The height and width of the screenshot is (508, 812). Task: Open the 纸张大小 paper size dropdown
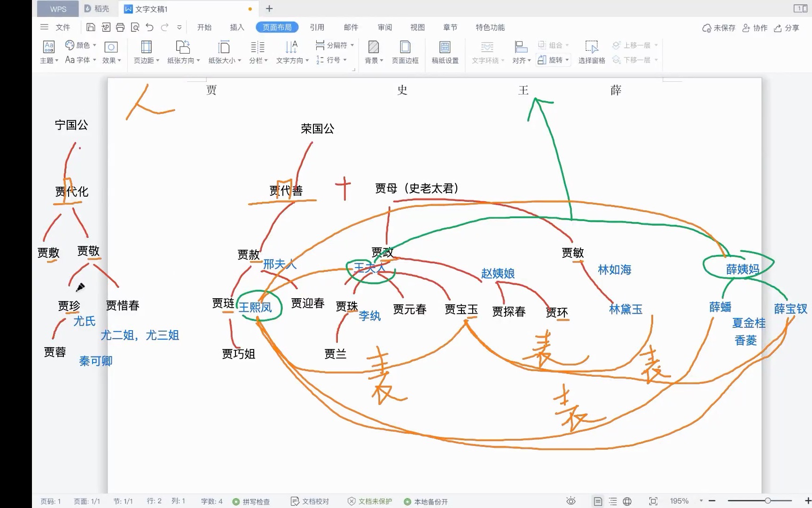coord(225,52)
